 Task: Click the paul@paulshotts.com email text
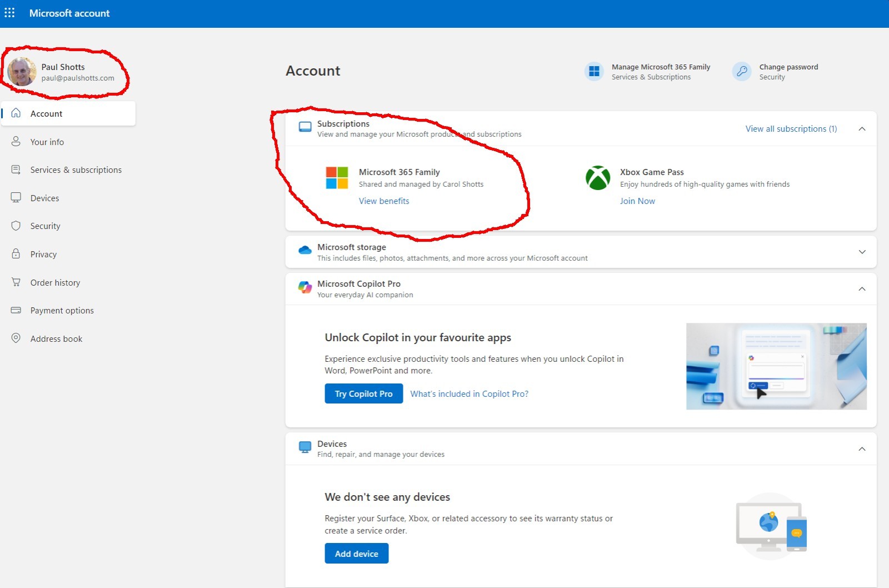(x=78, y=78)
